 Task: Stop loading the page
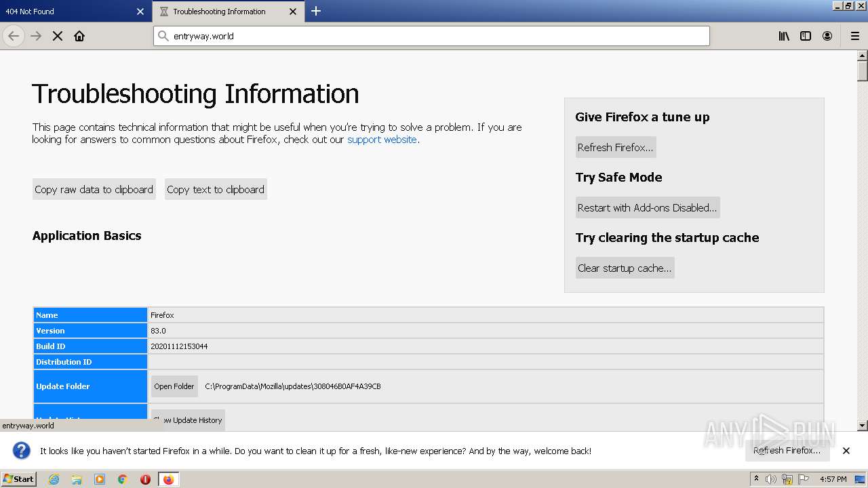tap(58, 36)
